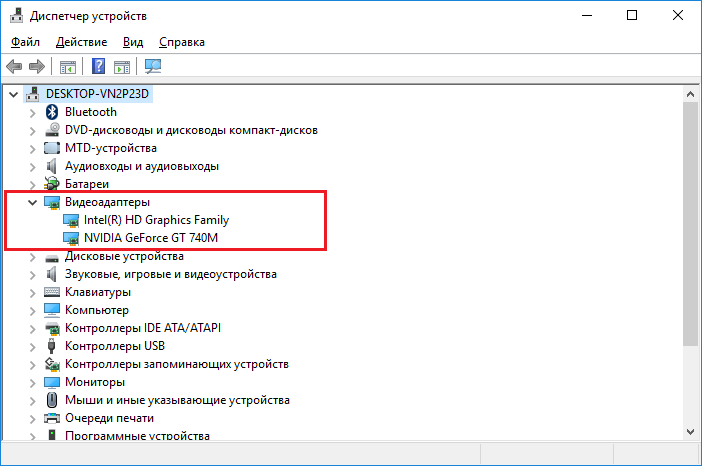Expand the Мониторы category chevron
Image resolution: width=702 pixels, height=466 pixels.
coord(32,382)
